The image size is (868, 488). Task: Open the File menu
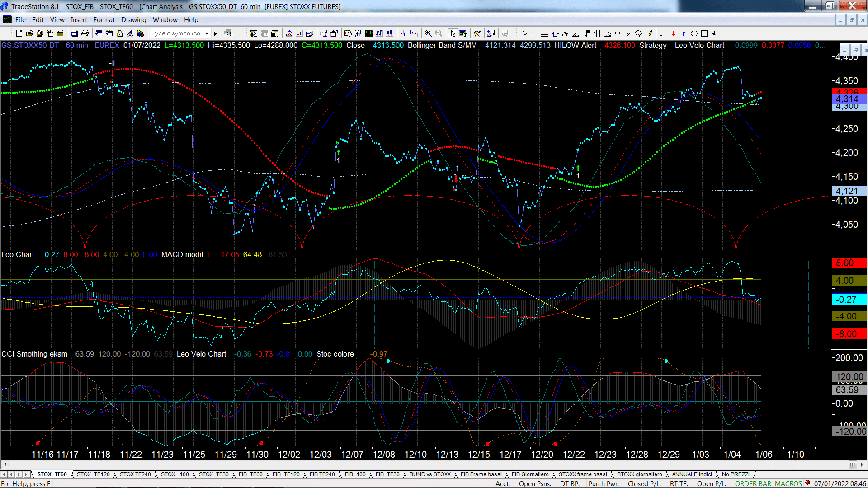pyautogui.click(x=20, y=19)
